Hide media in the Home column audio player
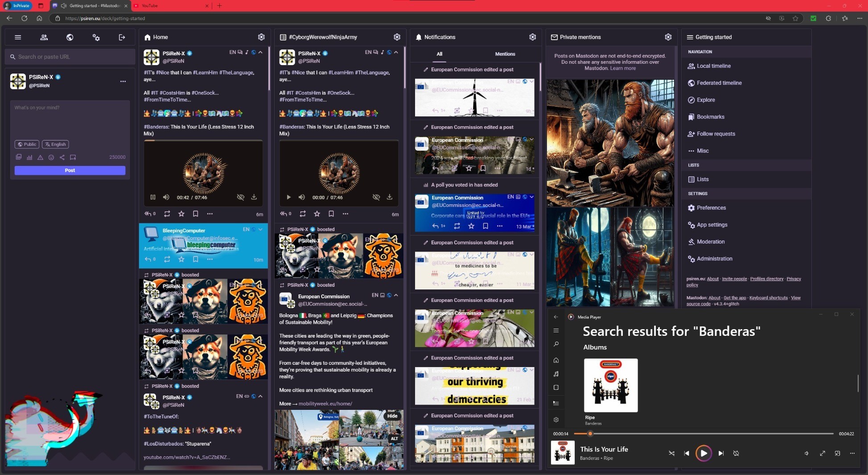868x475 pixels. [x=241, y=197]
